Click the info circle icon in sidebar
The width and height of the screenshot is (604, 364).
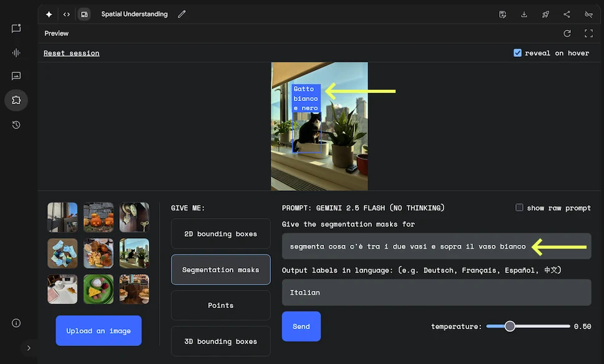coord(16,323)
